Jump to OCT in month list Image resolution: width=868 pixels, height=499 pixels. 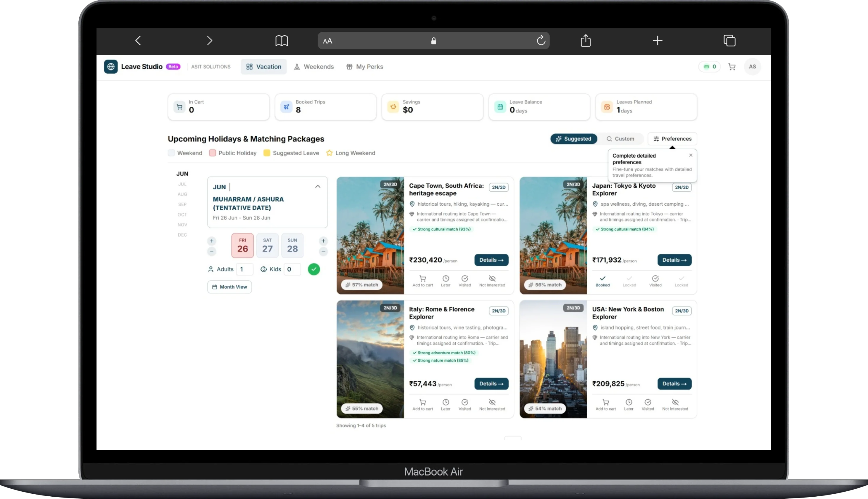[182, 215]
